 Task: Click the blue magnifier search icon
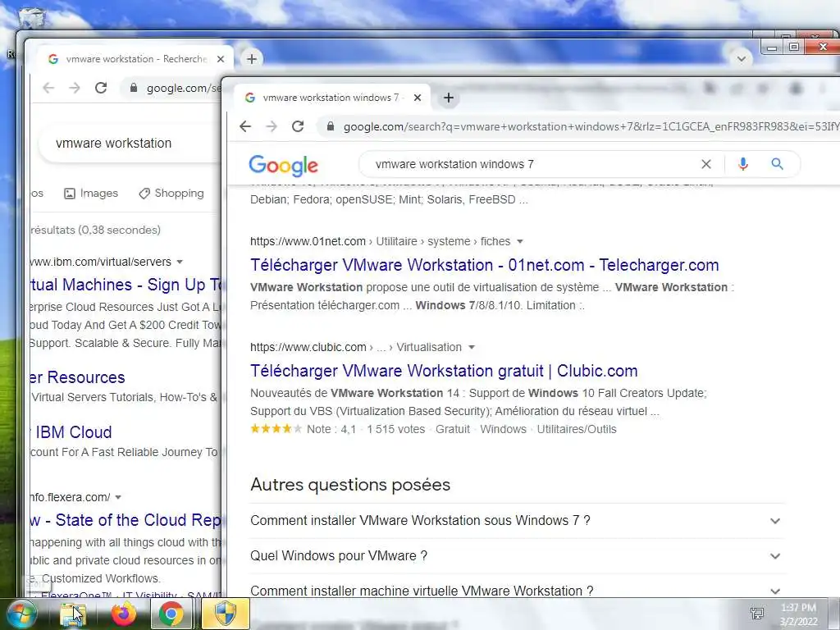tap(778, 164)
